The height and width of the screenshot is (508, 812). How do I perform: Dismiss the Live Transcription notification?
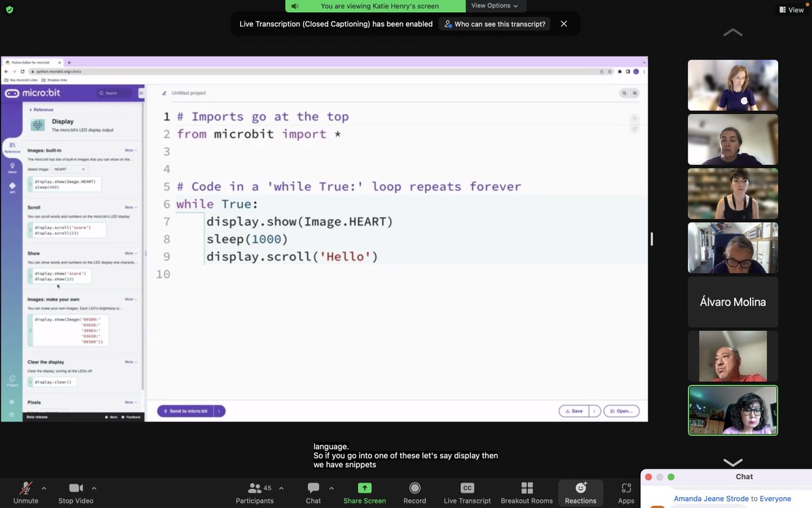pyautogui.click(x=564, y=24)
